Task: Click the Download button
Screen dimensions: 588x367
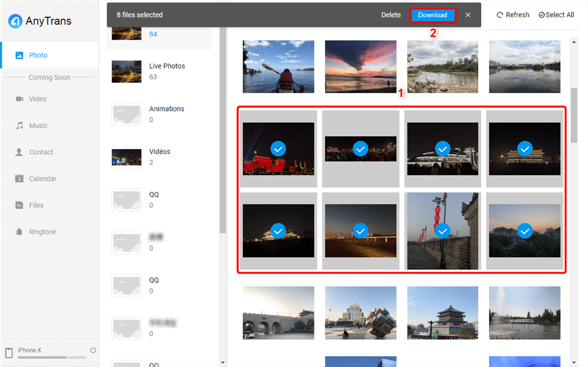Action: pos(433,15)
